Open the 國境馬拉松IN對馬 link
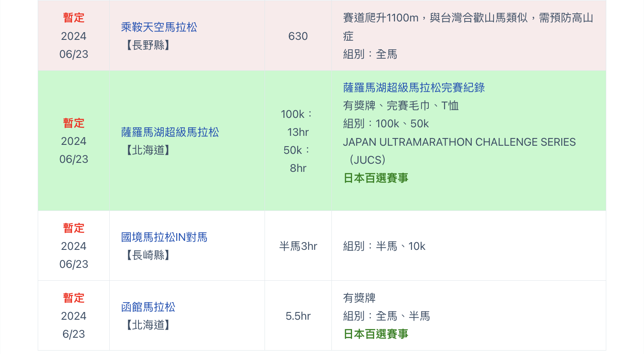Screen dimensions: 644x354 click(164, 237)
